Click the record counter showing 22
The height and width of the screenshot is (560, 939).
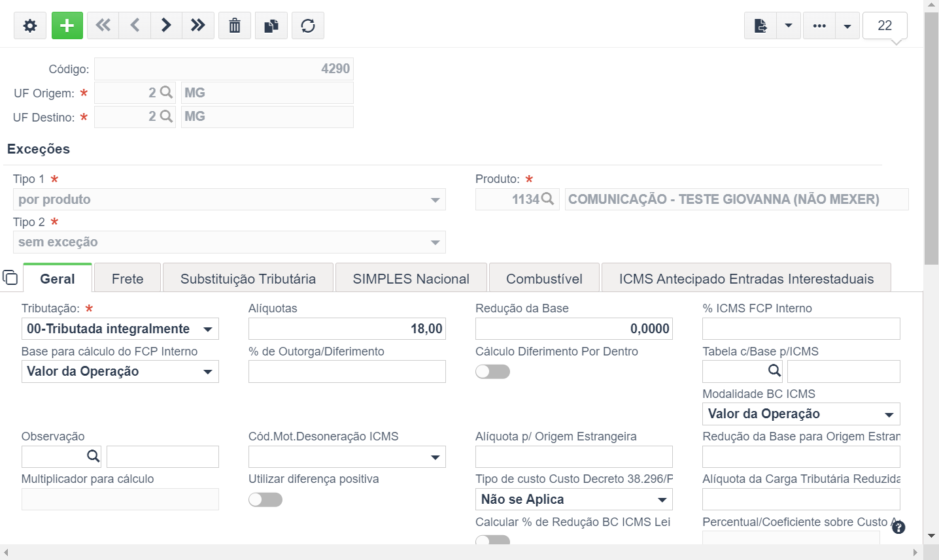click(885, 25)
